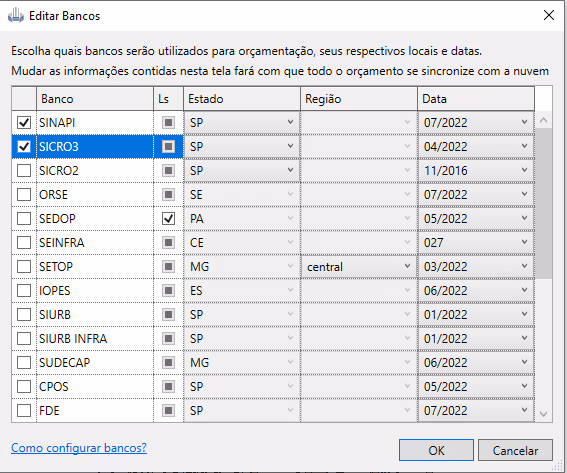
Task: Expand the Data dropdown for SETOP
Action: click(x=476, y=267)
